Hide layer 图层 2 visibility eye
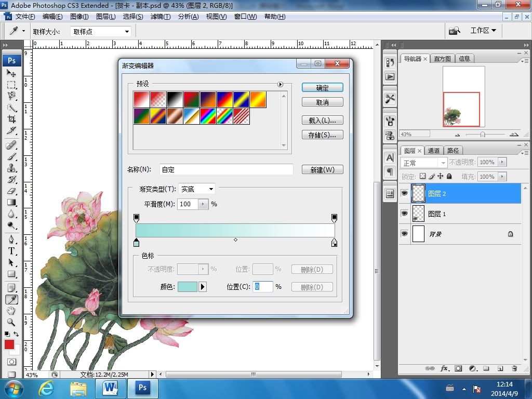The image size is (532, 399). pyautogui.click(x=404, y=193)
